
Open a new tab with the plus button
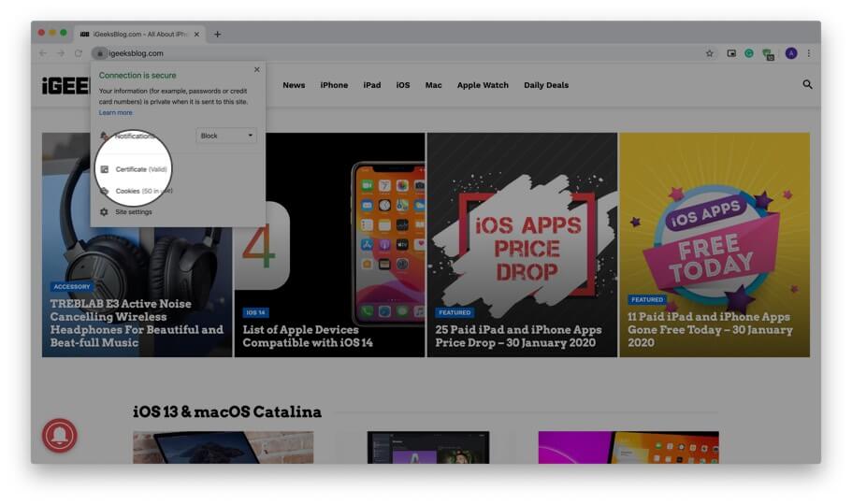(x=217, y=34)
